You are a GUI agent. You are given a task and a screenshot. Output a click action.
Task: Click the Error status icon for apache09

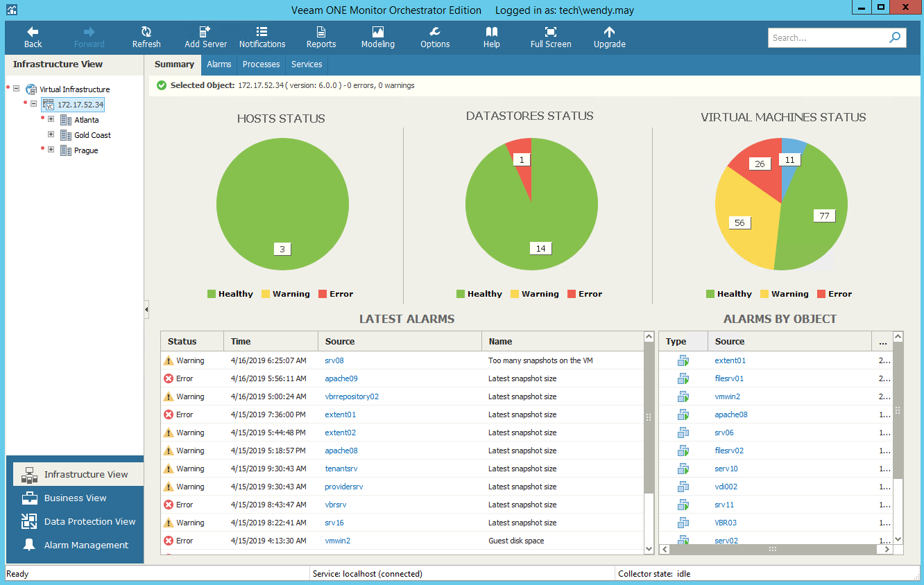tap(169, 378)
